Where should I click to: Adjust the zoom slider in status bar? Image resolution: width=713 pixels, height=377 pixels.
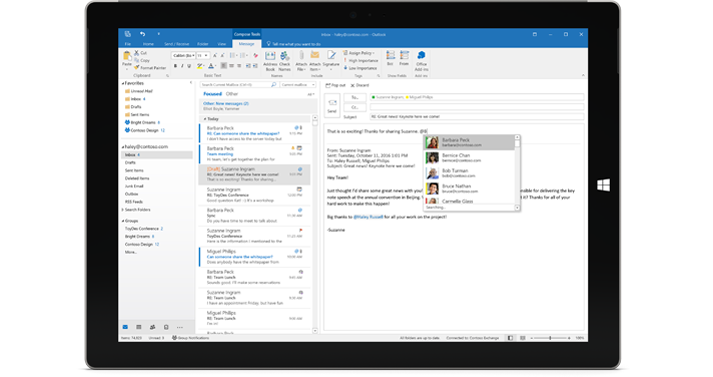click(x=550, y=338)
